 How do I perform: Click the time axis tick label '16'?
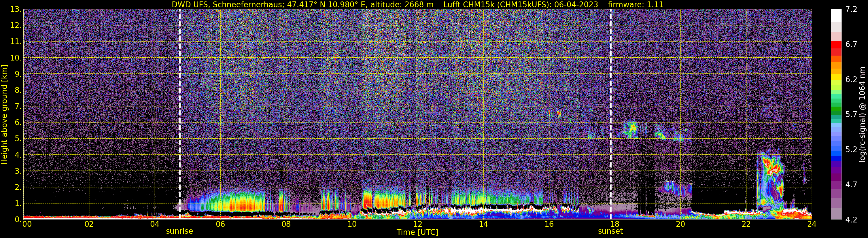[549, 224]
